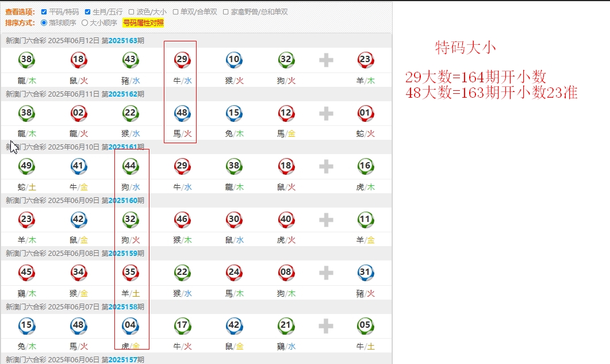Click 牛/火 label under ball 17
Viewport: 610px width, 364px height.
[182, 347]
